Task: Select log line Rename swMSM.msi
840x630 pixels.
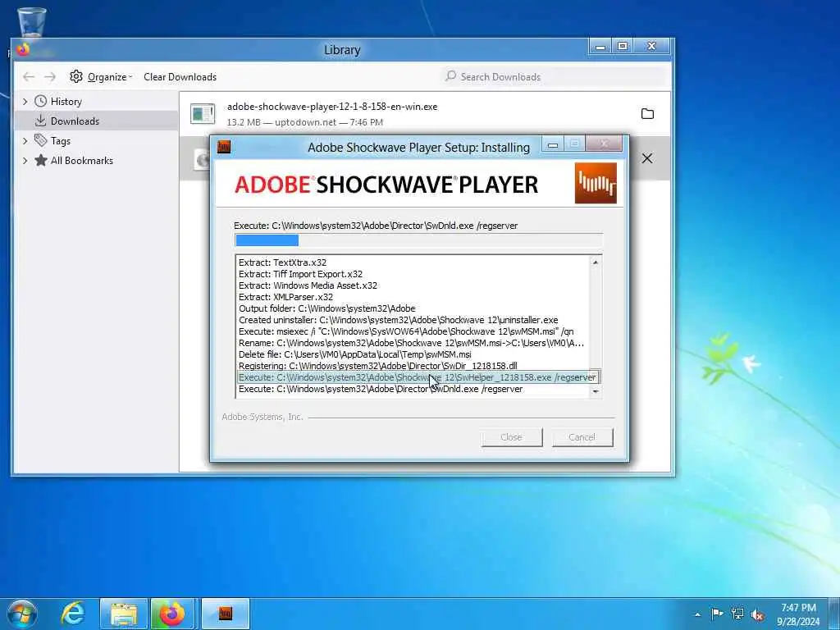Action: 411,343
